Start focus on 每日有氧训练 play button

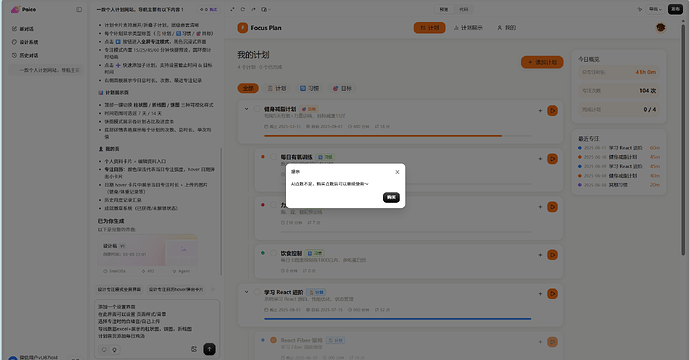click(x=552, y=159)
